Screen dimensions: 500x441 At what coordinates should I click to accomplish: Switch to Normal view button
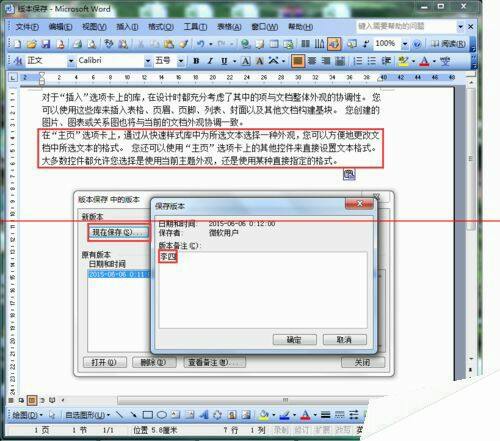(x=11, y=400)
